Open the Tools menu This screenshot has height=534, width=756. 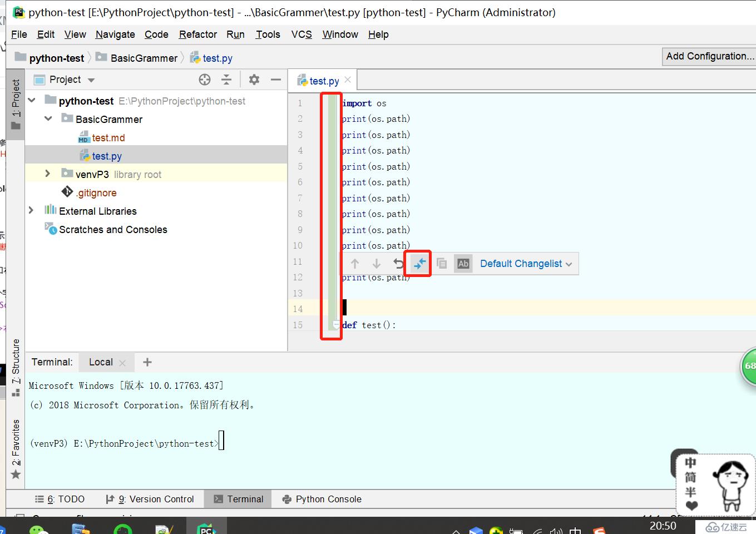coord(268,34)
